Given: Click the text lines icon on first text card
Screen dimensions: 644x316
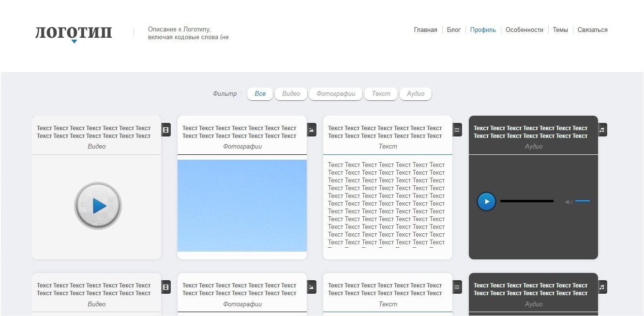Looking at the screenshot, I should point(457,130).
